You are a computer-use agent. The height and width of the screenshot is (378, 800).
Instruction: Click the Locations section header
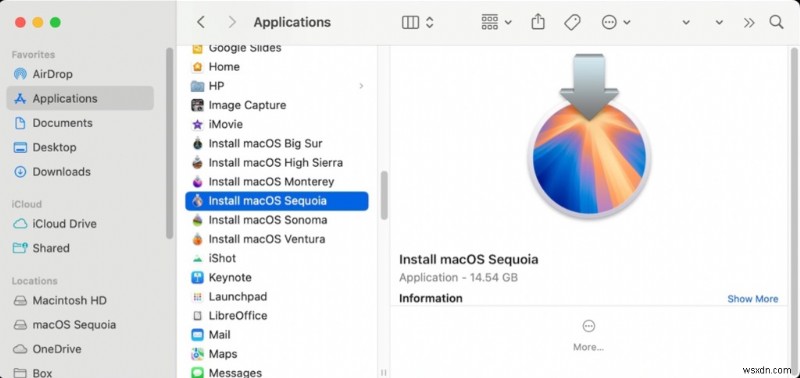click(x=35, y=281)
